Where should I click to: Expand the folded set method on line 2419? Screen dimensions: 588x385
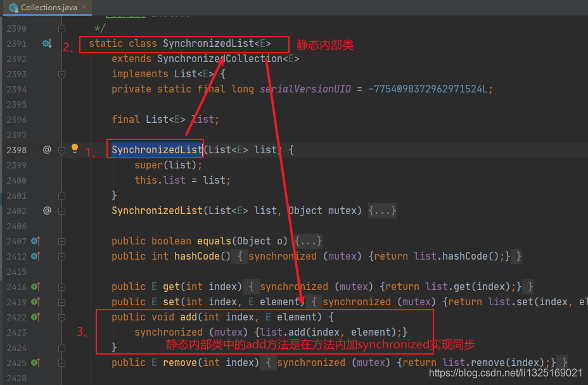[x=62, y=302]
